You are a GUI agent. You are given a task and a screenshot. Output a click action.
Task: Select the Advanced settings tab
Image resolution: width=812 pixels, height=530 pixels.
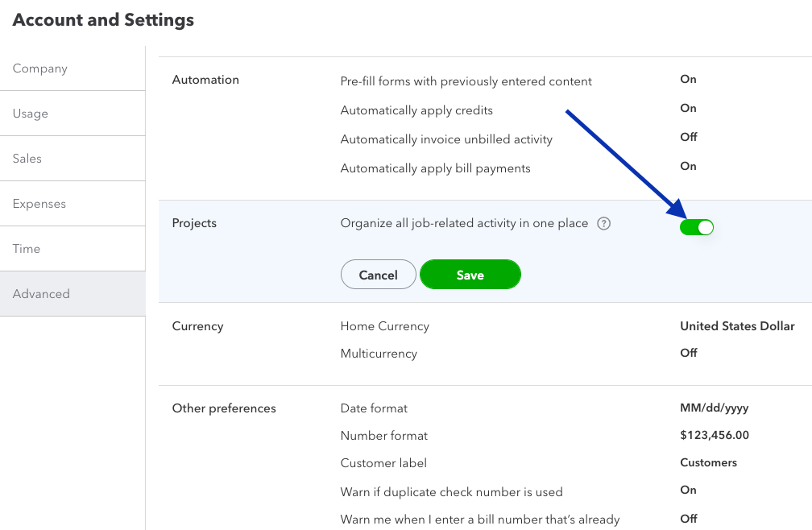(x=41, y=294)
